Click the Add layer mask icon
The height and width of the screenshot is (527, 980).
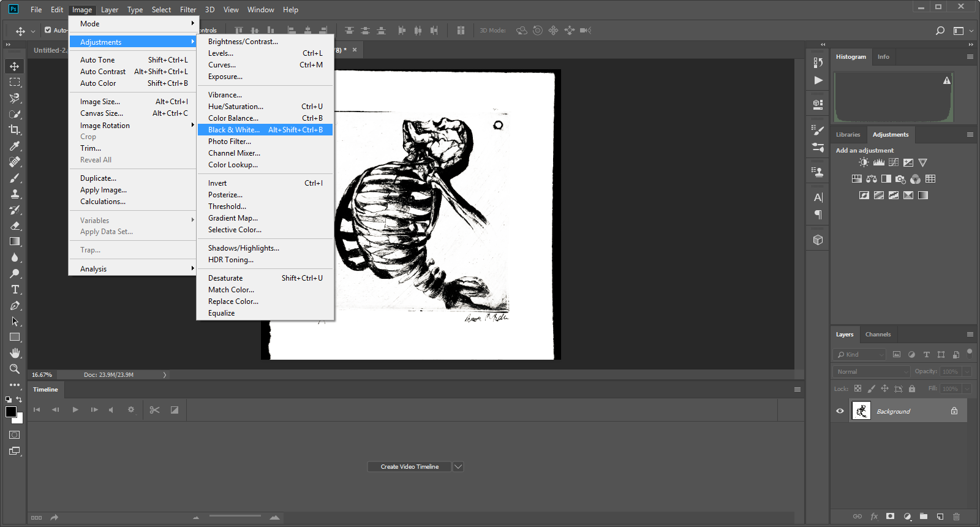point(890,517)
